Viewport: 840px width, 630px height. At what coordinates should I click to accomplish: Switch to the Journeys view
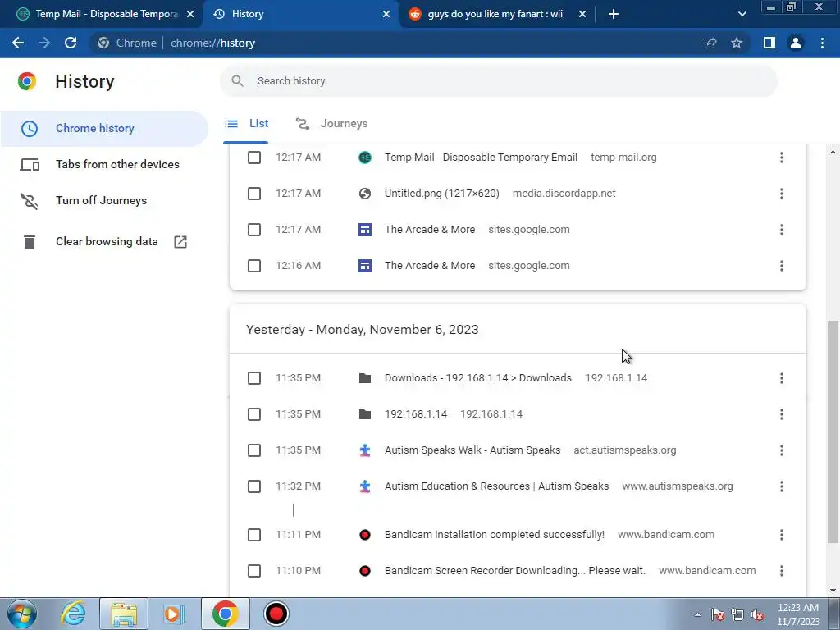[332, 124]
